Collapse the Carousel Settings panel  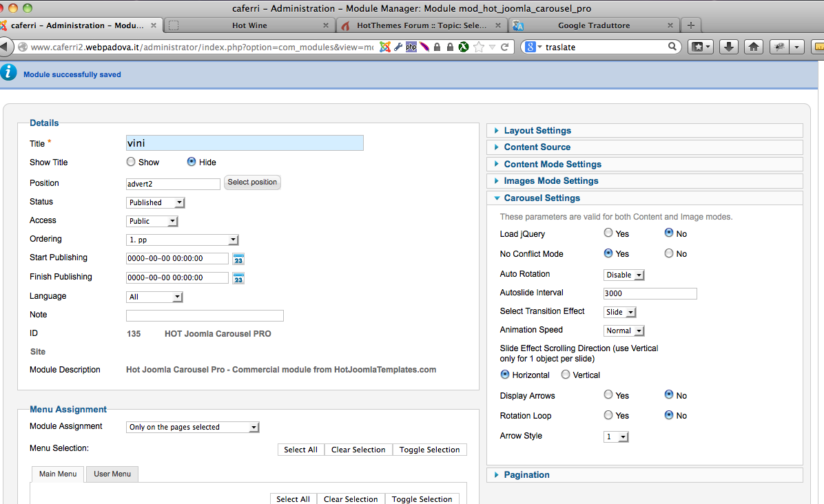click(645, 198)
